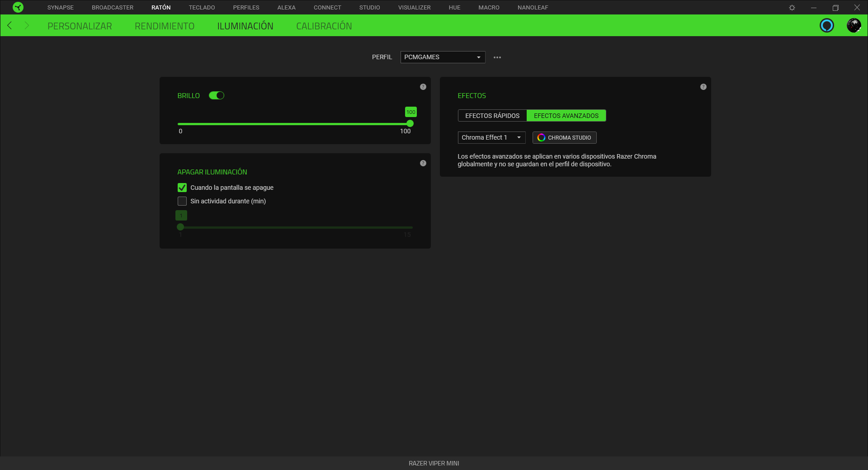Uncheck Cuando la pantalla se apague
Screen dimensions: 868x470
pyautogui.click(x=182, y=188)
